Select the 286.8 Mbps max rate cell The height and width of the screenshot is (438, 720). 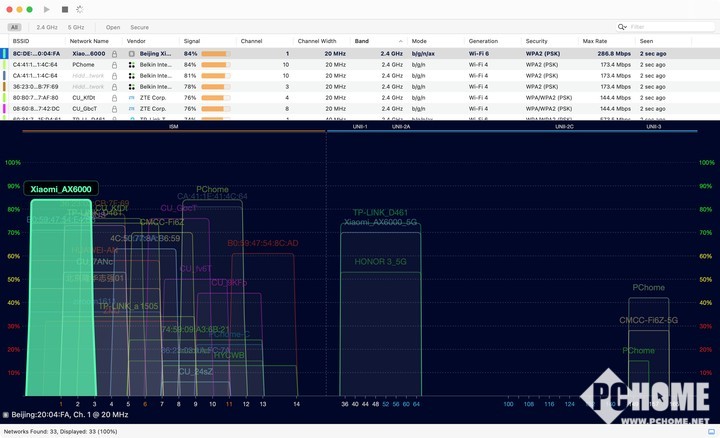pos(614,54)
